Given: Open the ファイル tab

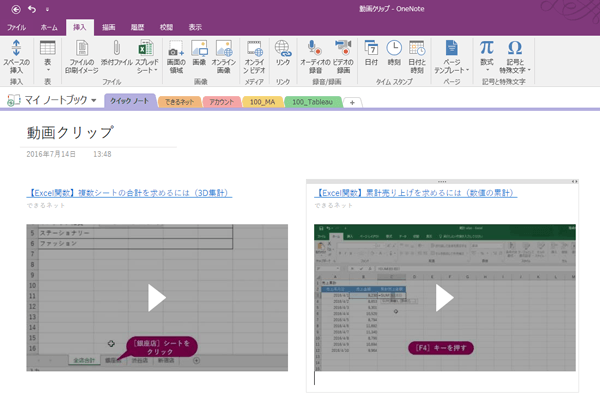Looking at the screenshot, I should tap(16, 27).
